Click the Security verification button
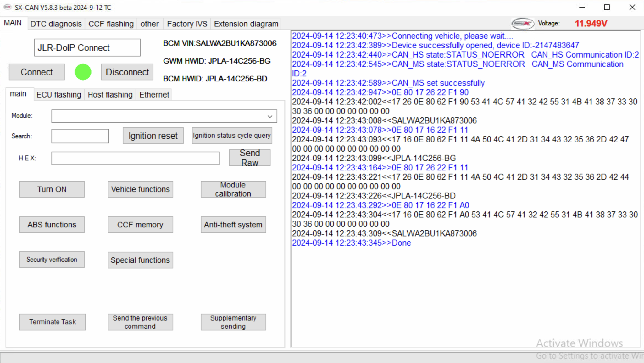Screen dimensions: 644x363 click(x=52, y=260)
